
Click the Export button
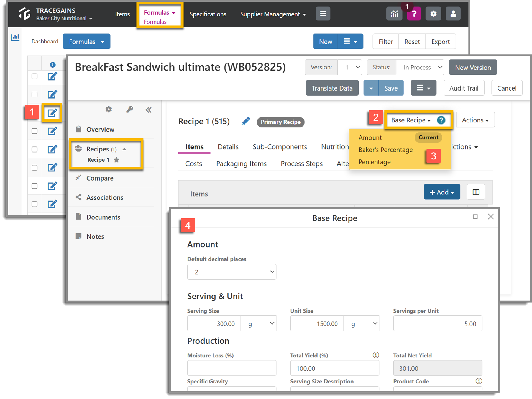click(441, 42)
